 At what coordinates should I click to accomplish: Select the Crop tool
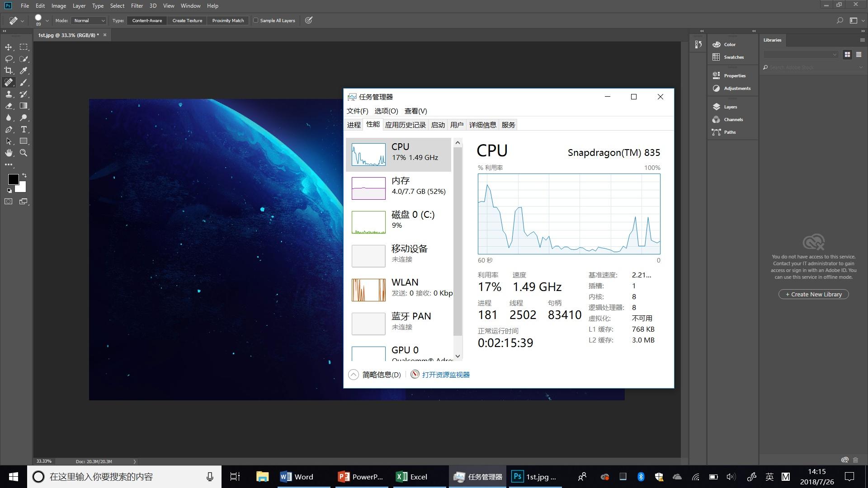(x=9, y=70)
